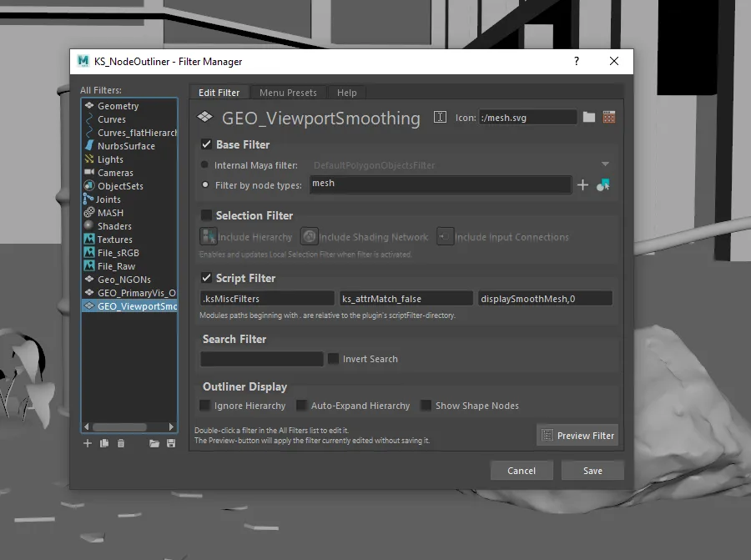Select the File_sRGB filter
Image resolution: width=751 pixels, height=560 pixels.
tap(130, 253)
